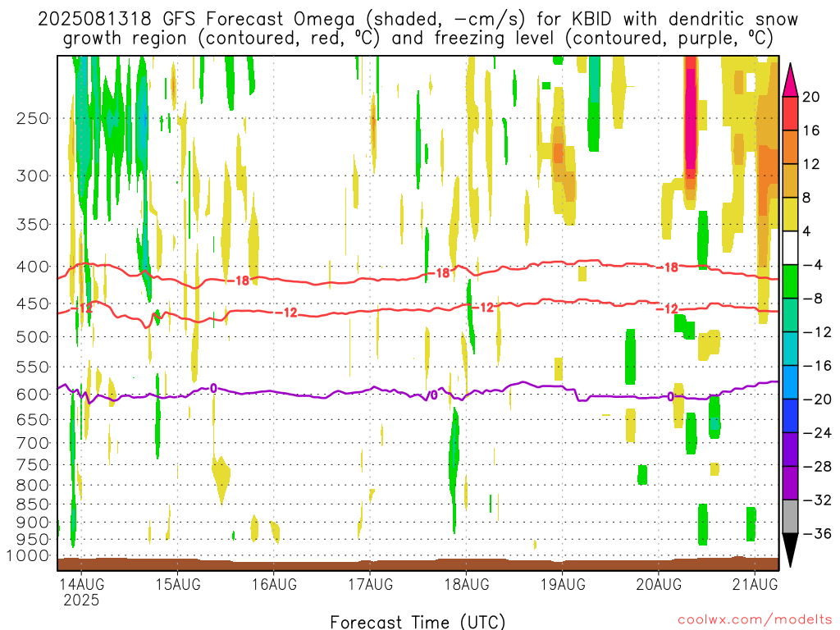The image size is (840, 630).
Task: Click the red -18 contour label near 18AUG
Action: (439, 273)
